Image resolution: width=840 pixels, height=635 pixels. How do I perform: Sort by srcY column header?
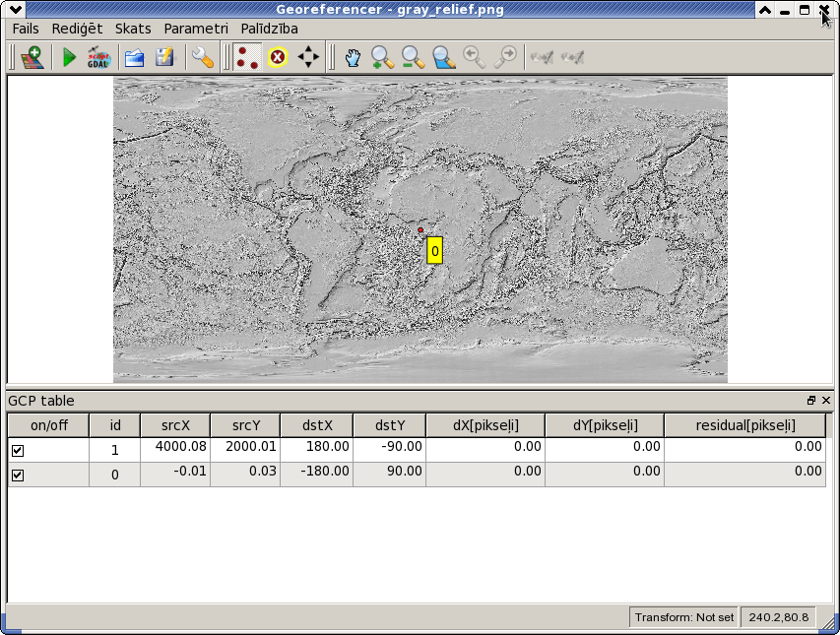pyautogui.click(x=245, y=425)
